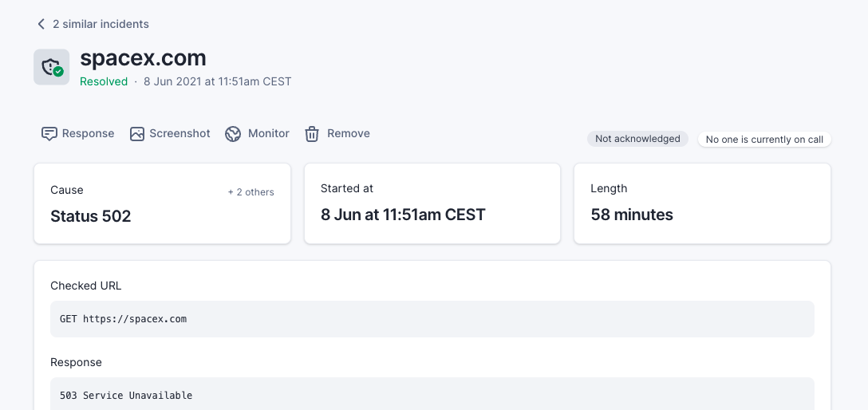Image resolution: width=868 pixels, height=410 pixels.
Task: Open the Screenshot tab label
Action: [180, 133]
